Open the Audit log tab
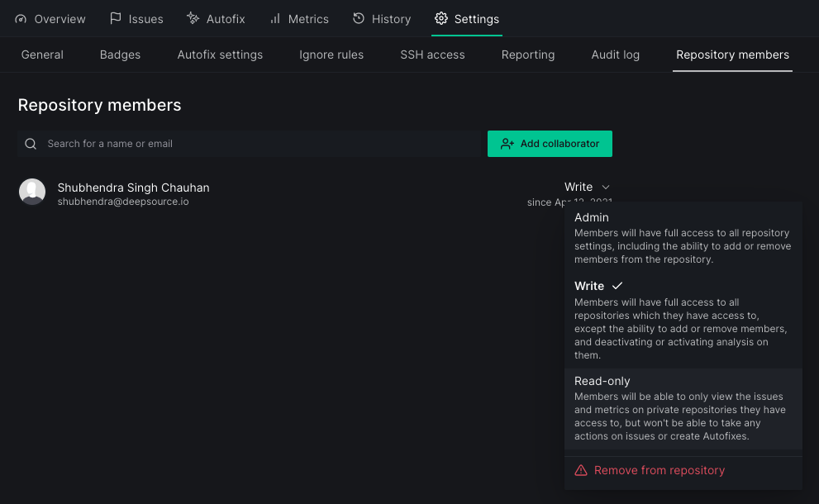Image resolution: width=819 pixels, height=504 pixels. (x=615, y=55)
